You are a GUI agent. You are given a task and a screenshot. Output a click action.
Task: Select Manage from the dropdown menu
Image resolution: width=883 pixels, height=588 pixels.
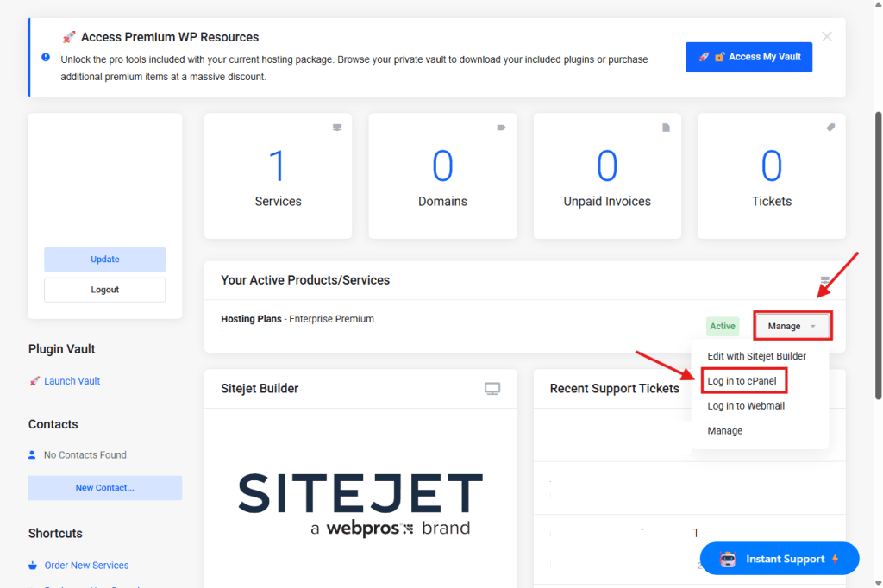pyautogui.click(x=724, y=431)
